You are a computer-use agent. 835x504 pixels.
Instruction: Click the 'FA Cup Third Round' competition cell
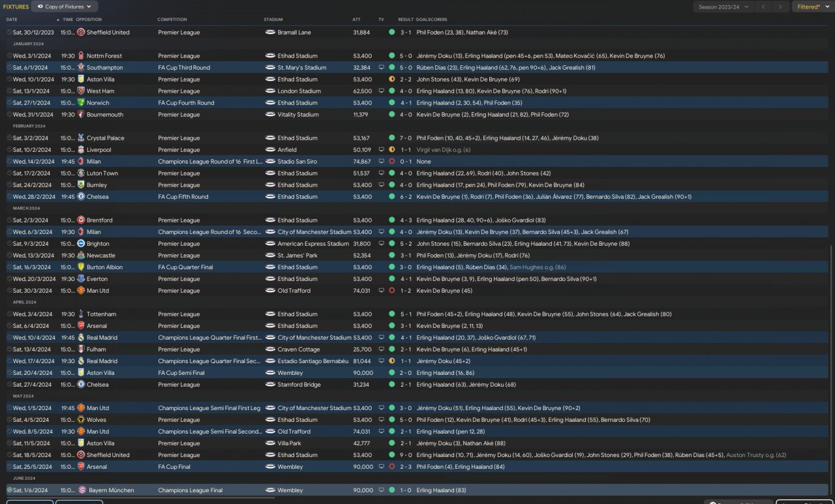[x=184, y=68]
